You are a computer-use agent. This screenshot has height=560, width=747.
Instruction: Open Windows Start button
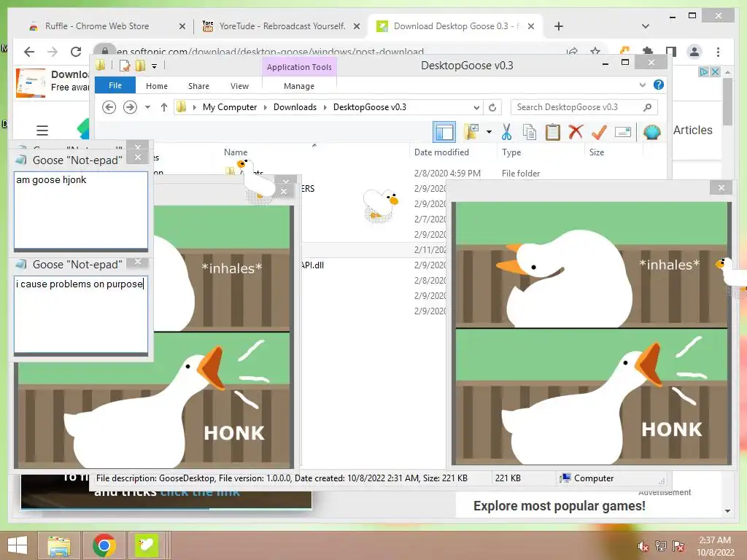[x=18, y=545]
